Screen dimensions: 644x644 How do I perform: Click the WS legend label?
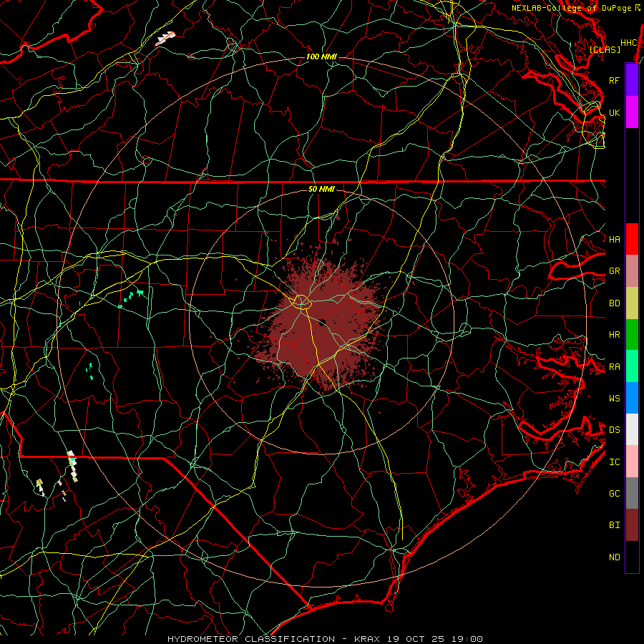coord(614,399)
